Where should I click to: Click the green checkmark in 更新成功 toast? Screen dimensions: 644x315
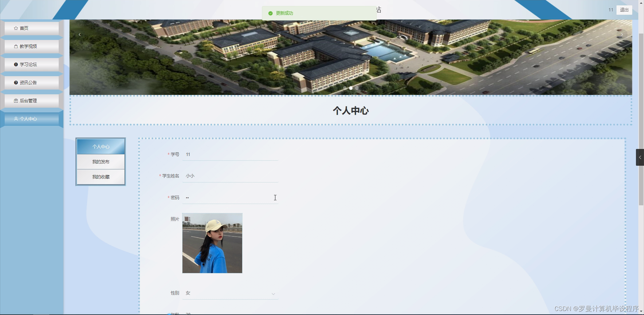click(270, 13)
